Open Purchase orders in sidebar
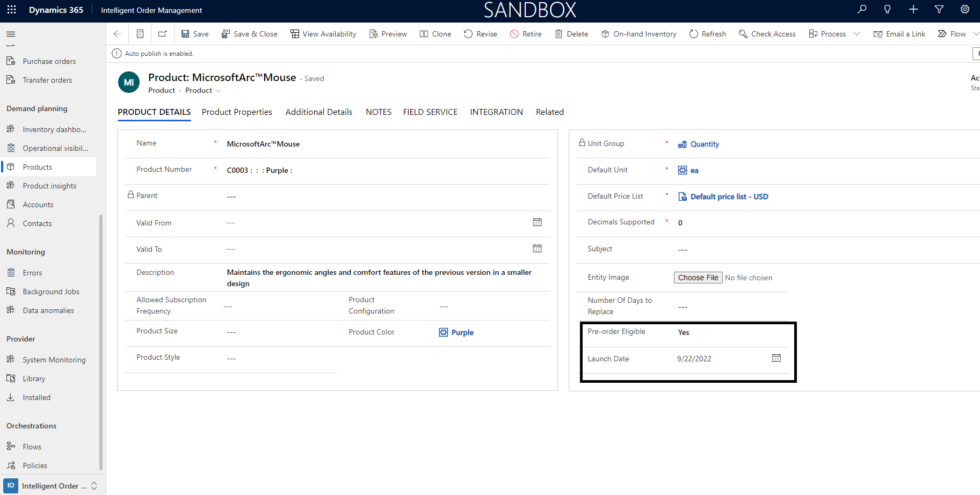980x495 pixels. point(49,61)
